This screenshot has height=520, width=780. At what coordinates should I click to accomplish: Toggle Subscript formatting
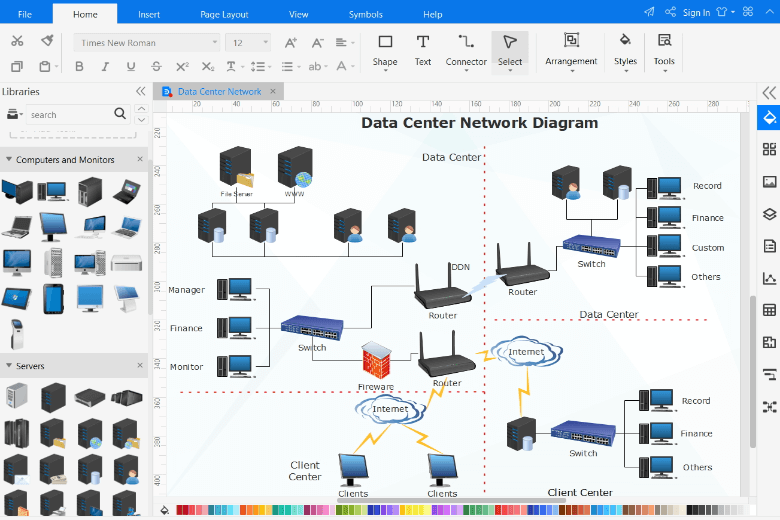pos(208,66)
